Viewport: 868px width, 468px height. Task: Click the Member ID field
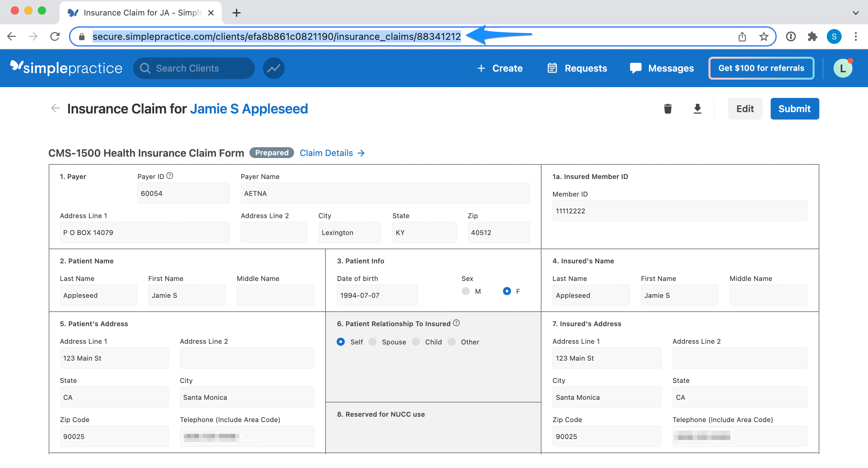coord(680,211)
